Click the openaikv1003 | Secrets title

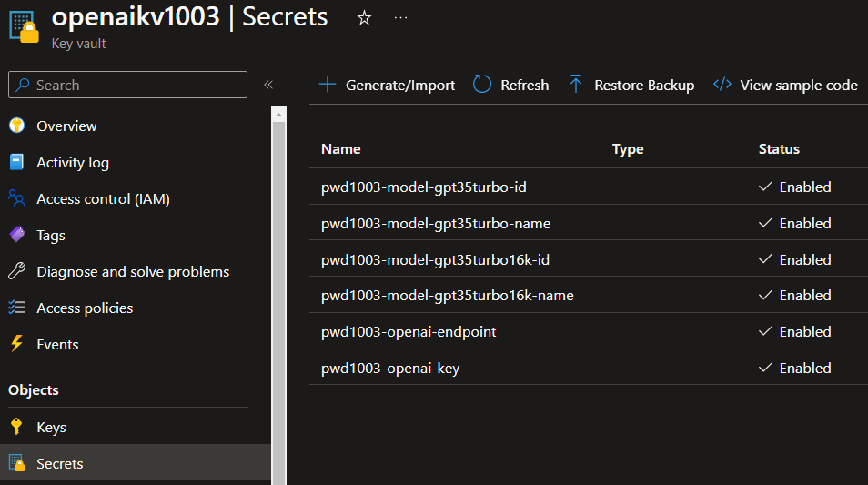coord(189,16)
